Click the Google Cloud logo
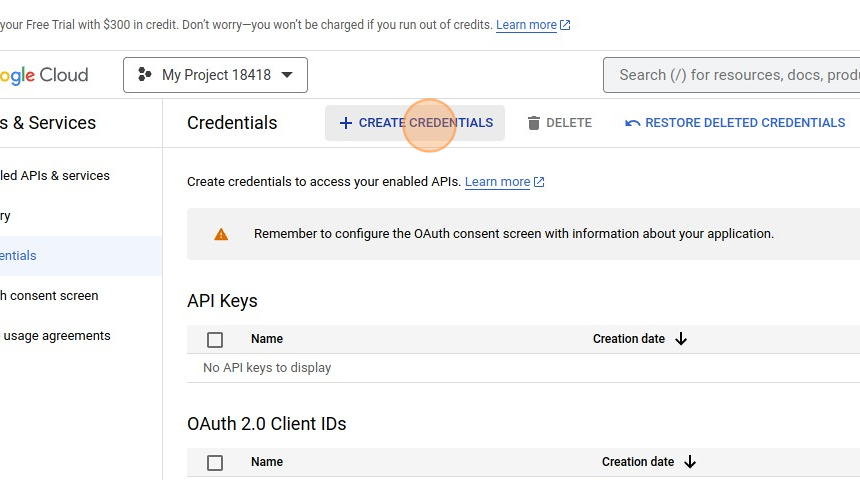 point(44,75)
